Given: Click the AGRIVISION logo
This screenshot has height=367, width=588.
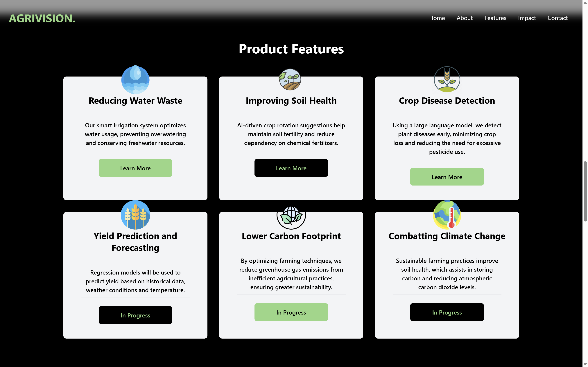Looking at the screenshot, I should (x=42, y=19).
